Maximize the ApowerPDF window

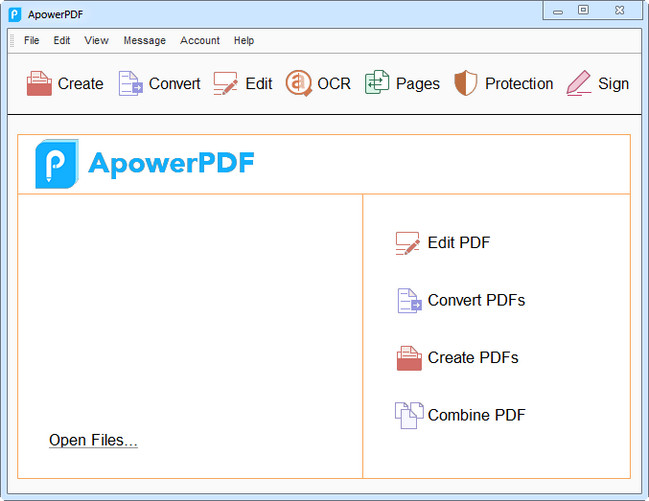(x=583, y=10)
